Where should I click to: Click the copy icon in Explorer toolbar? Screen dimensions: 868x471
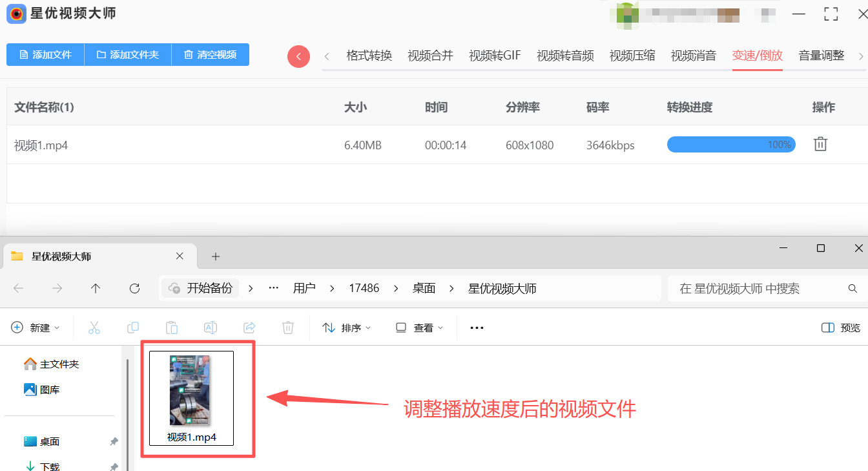pos(133,328)
